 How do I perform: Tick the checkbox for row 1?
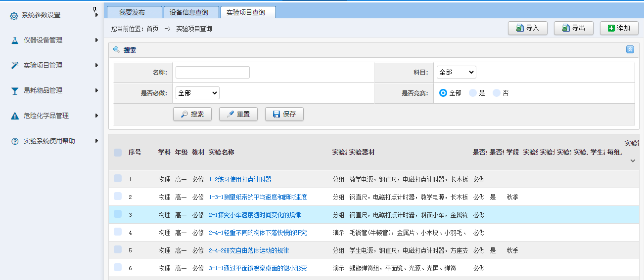click(118, 179)
